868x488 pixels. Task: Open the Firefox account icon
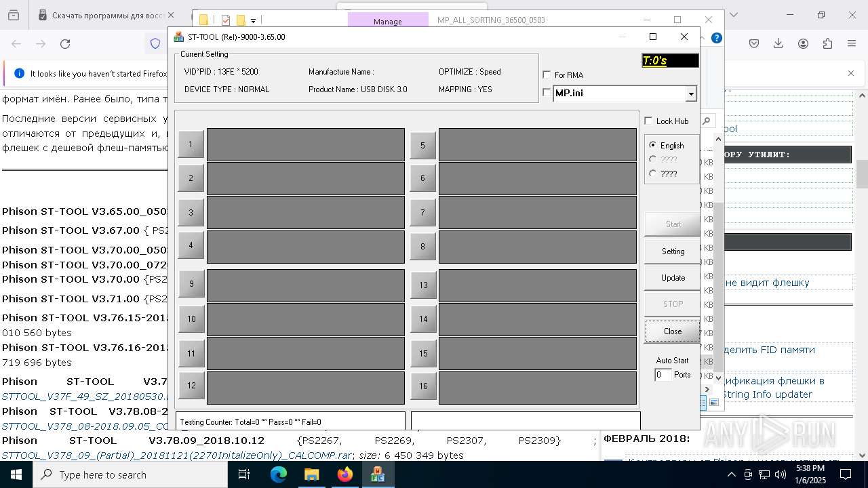(803, 44)
